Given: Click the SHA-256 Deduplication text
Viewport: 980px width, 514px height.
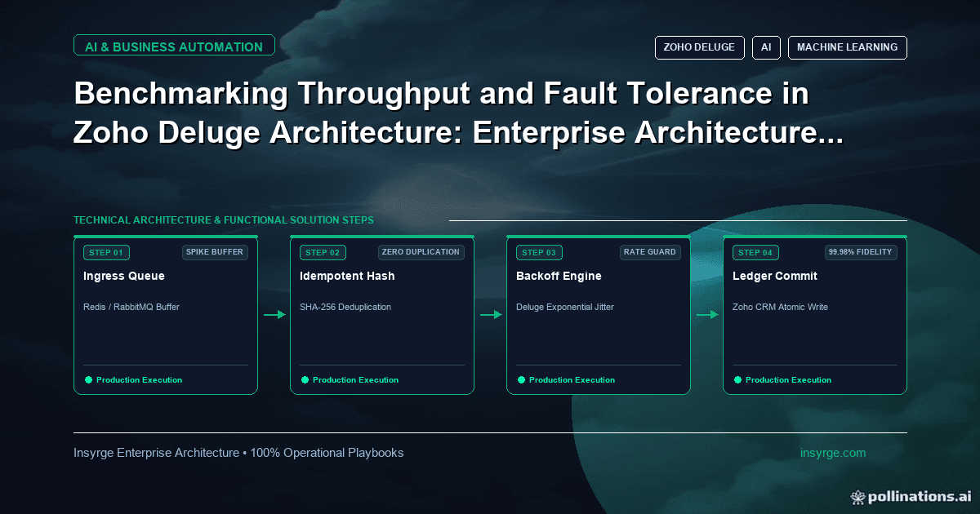Looking at the screenshot, I should click(x=345, y=307).
